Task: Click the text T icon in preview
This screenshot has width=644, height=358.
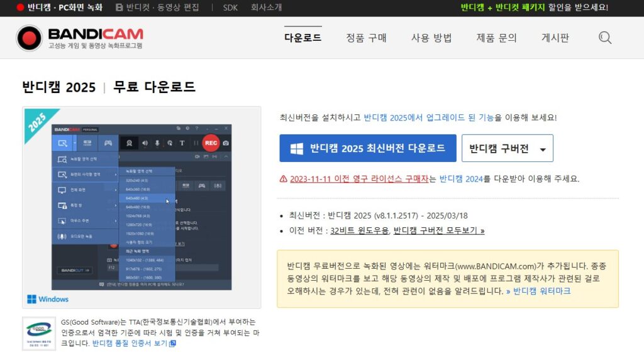Action: tap(182, 143)
